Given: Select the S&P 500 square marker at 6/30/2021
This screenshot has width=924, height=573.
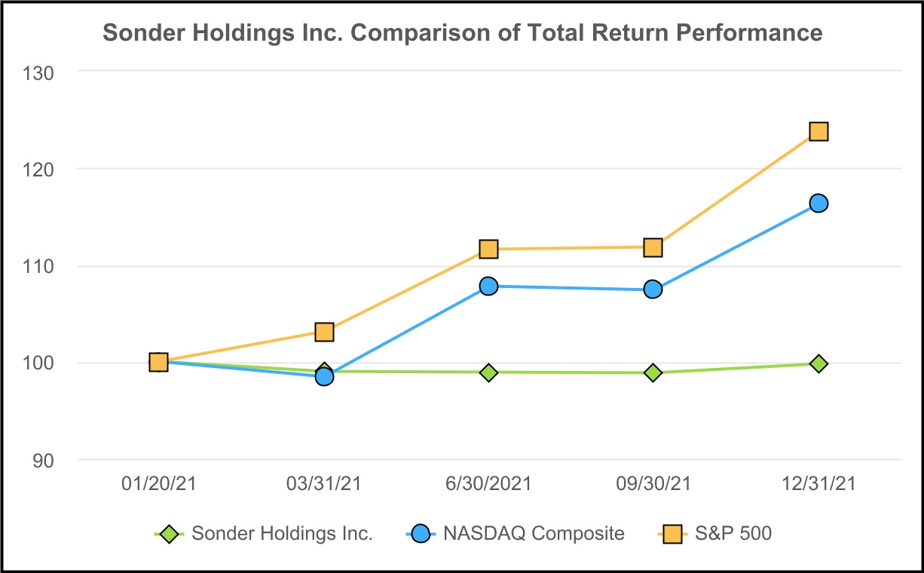Looking at the screenshot, I should [x=488, y=249].
